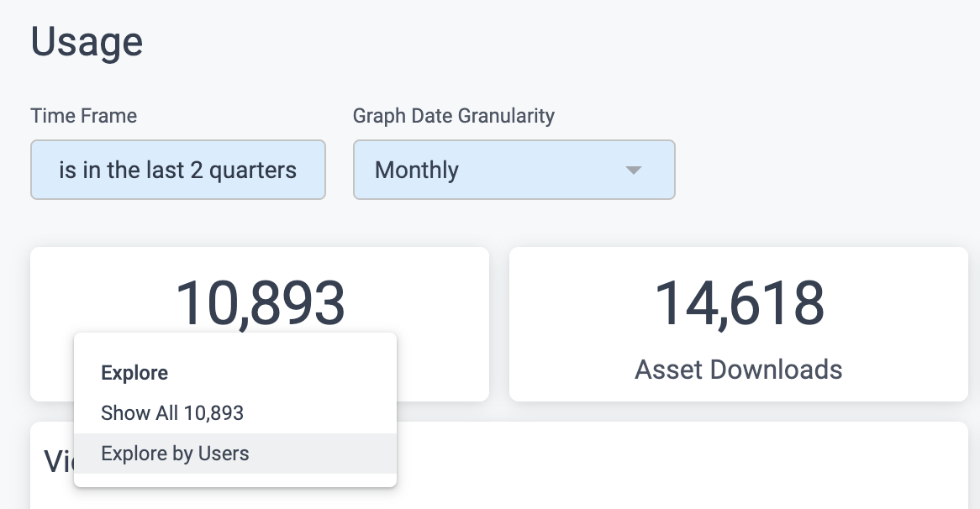Select 'Show All 10,893' from menu
Image resolution: width=980 pixels, height=509 pixels.
[x=171, y=412]
